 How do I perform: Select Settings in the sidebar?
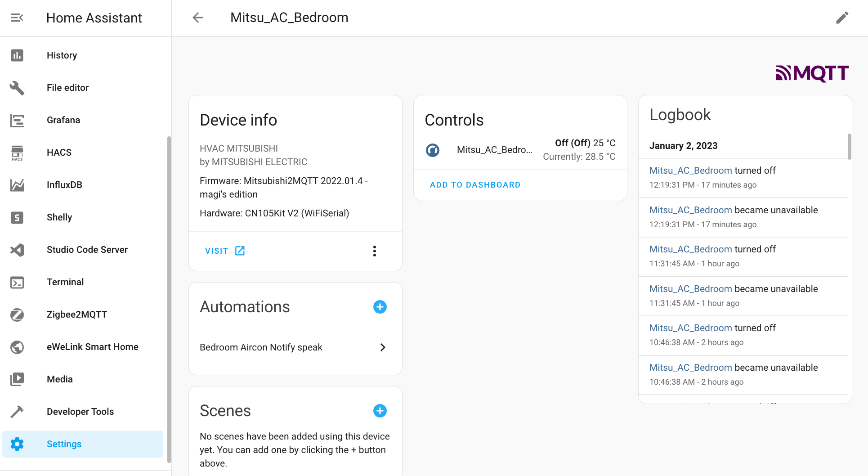(x=64, y=444)
